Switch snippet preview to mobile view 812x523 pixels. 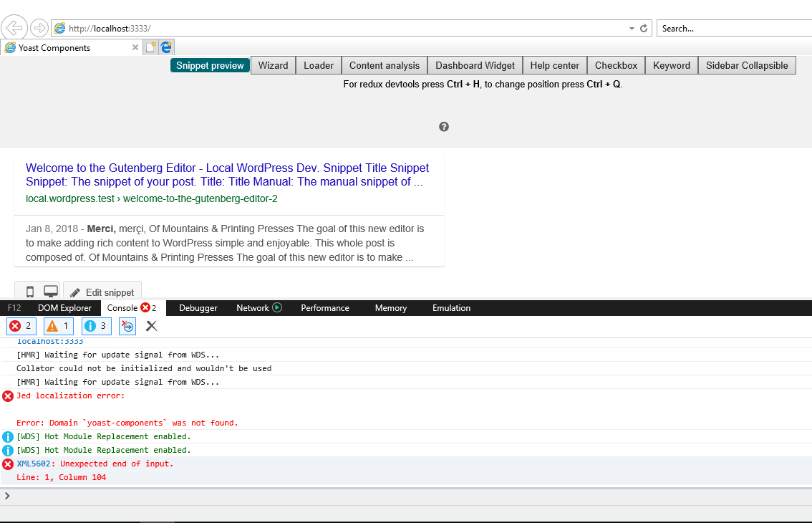pos(29,291)
